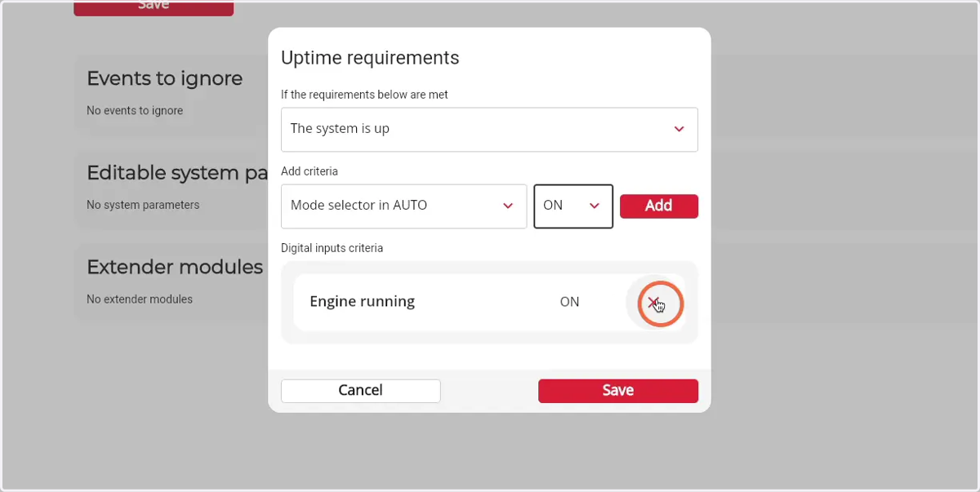This screenshot has width=980, height=492.
Task: Save the uptime requirements
Action: pos(618,390)
